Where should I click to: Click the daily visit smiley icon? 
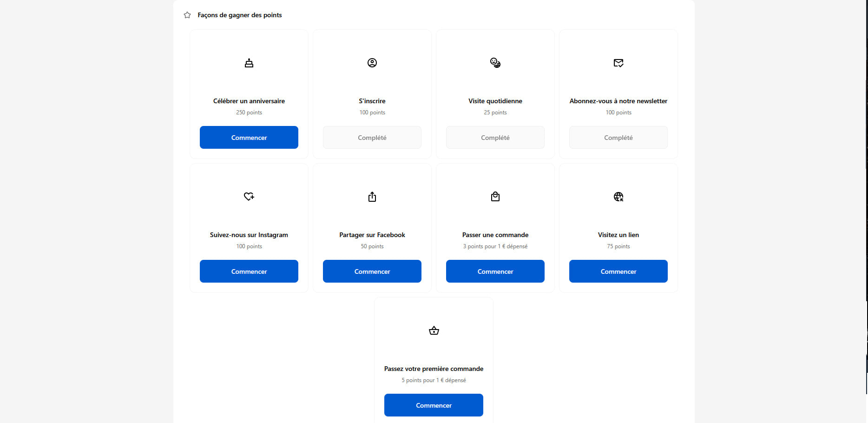[495, 63]
